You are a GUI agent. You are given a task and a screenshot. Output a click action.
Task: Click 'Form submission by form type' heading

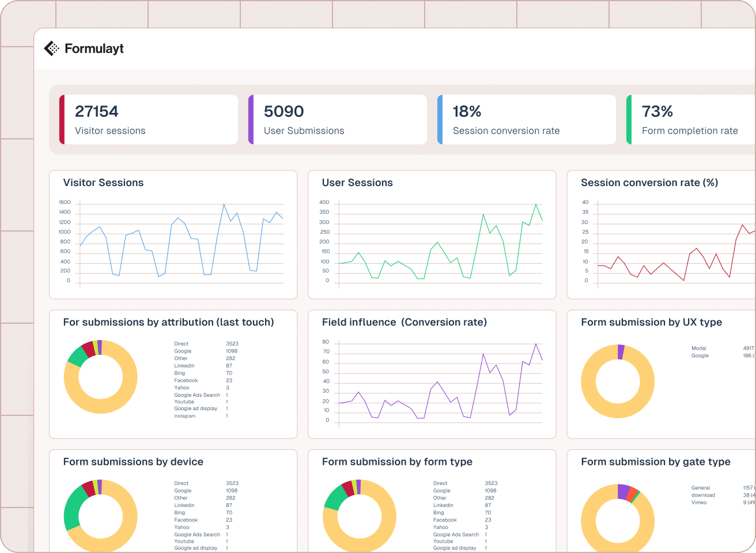pos(397,461)
